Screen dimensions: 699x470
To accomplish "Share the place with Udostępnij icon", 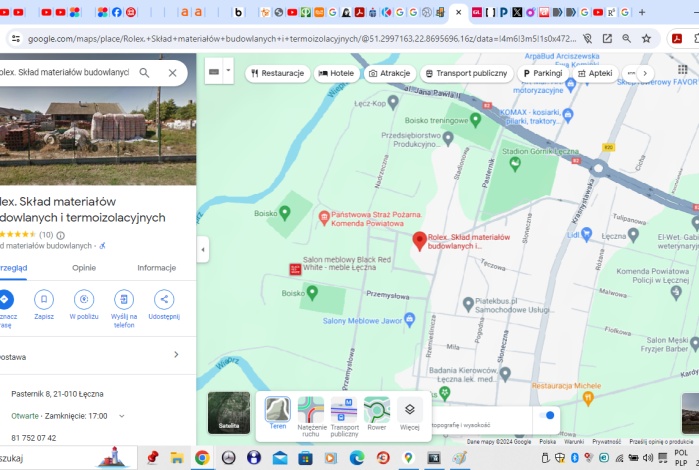I will coord(164,300).
